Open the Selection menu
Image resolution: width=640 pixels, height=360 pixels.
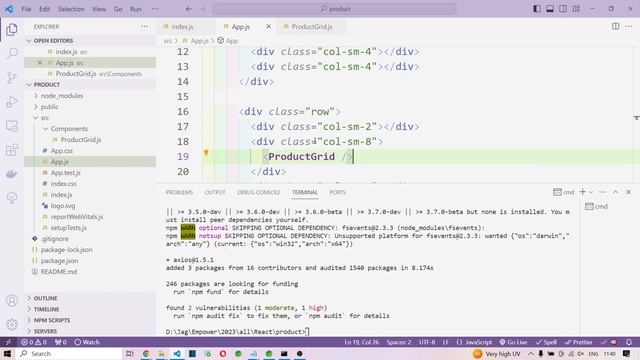(71, 9)
